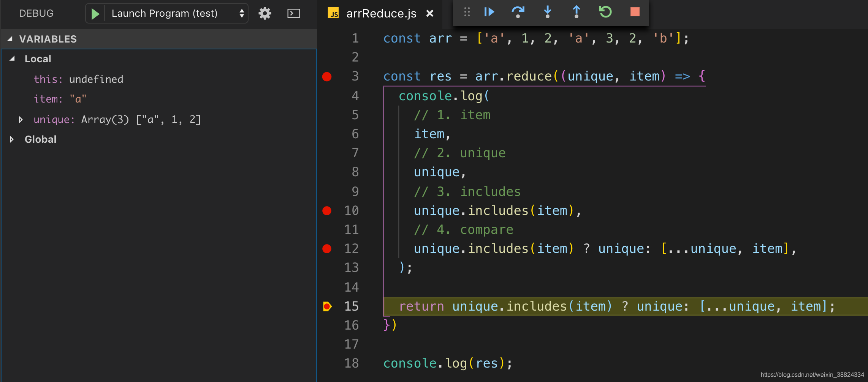This screenshot has width=868, height=382.
Task: Click 'unique.includes(item),' on line 10
Action: pyautogui.click(x=498, y=211)
